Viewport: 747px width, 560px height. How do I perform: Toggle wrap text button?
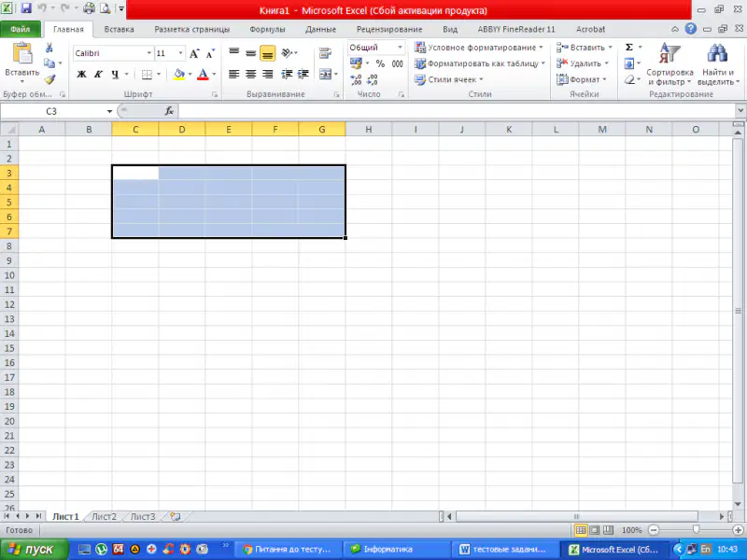click(x=325, y=53)
